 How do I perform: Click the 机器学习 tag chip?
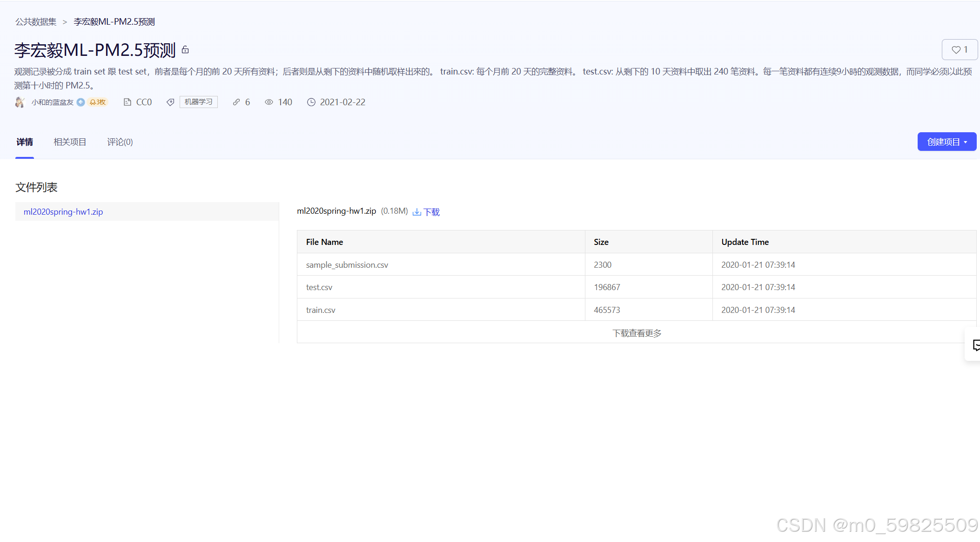pos(199,102)
